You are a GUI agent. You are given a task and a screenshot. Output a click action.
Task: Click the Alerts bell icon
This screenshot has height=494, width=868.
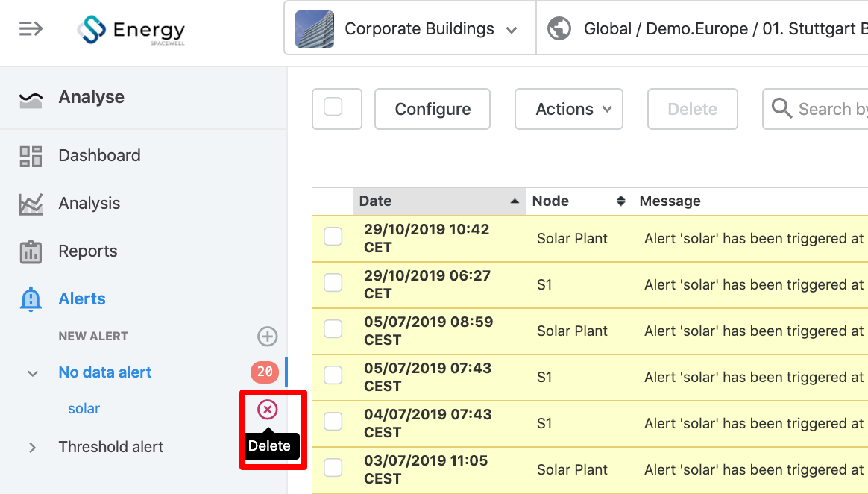point(31,299)
